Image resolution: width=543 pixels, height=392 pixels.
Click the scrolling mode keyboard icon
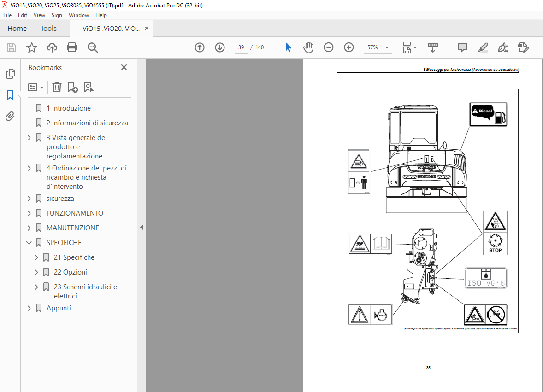coord(432,47)
